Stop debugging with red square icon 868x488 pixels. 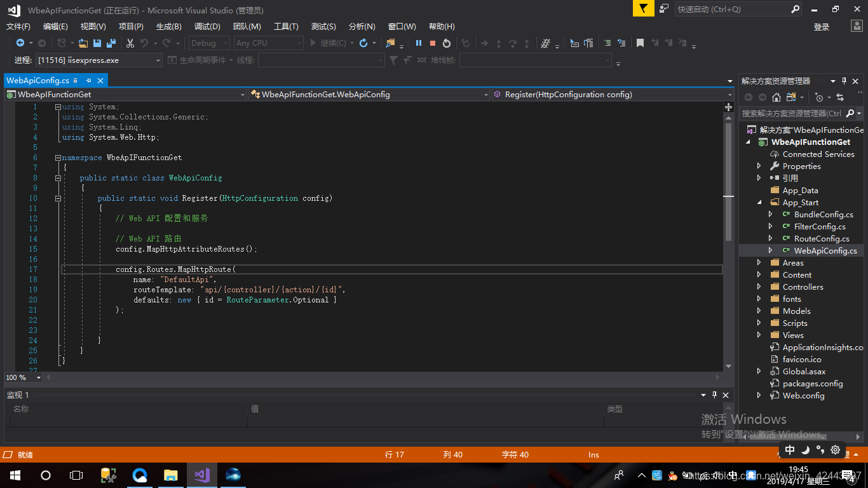(433, 43)
